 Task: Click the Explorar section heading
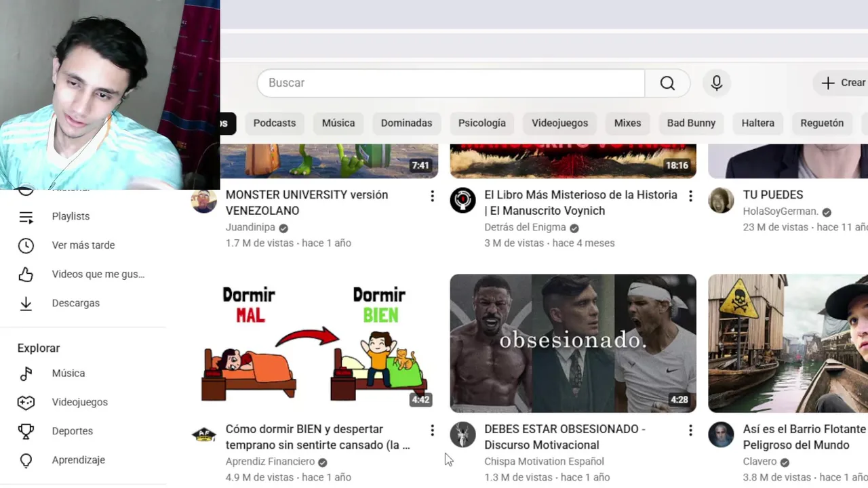click(39, 348)
